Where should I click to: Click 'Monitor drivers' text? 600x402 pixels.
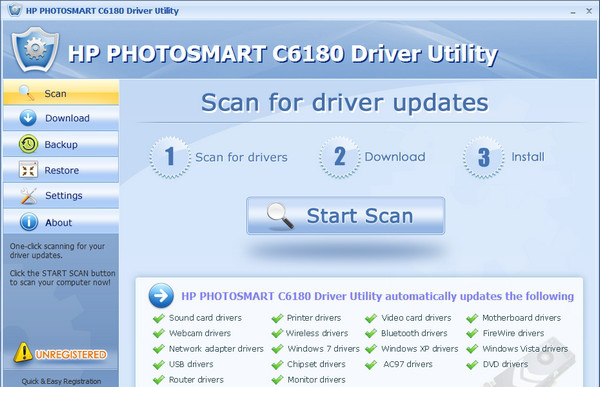316,380
